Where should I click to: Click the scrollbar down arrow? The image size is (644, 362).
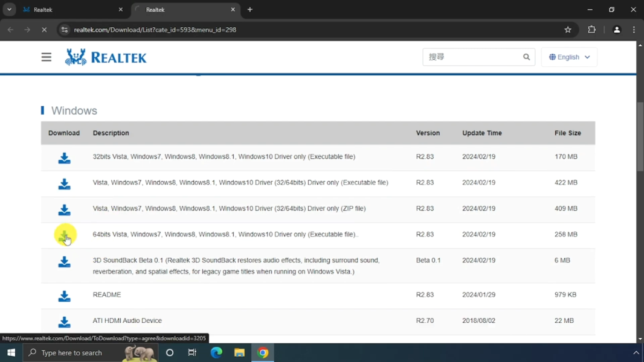click(640, 339)
